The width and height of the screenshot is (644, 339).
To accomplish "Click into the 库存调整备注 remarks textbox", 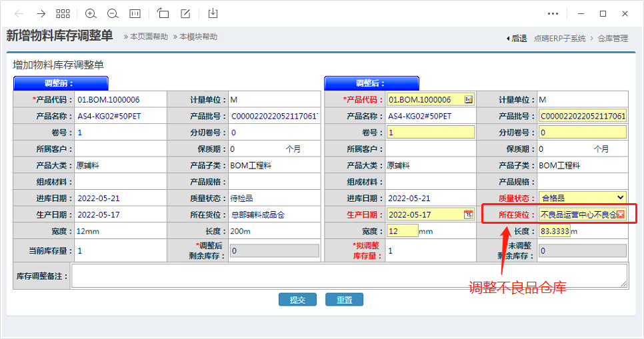I will (x=349, y=276).
